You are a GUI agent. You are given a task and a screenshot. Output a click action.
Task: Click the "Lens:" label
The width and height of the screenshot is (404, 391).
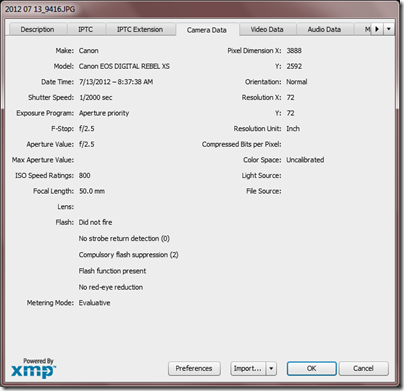[66, 207]
